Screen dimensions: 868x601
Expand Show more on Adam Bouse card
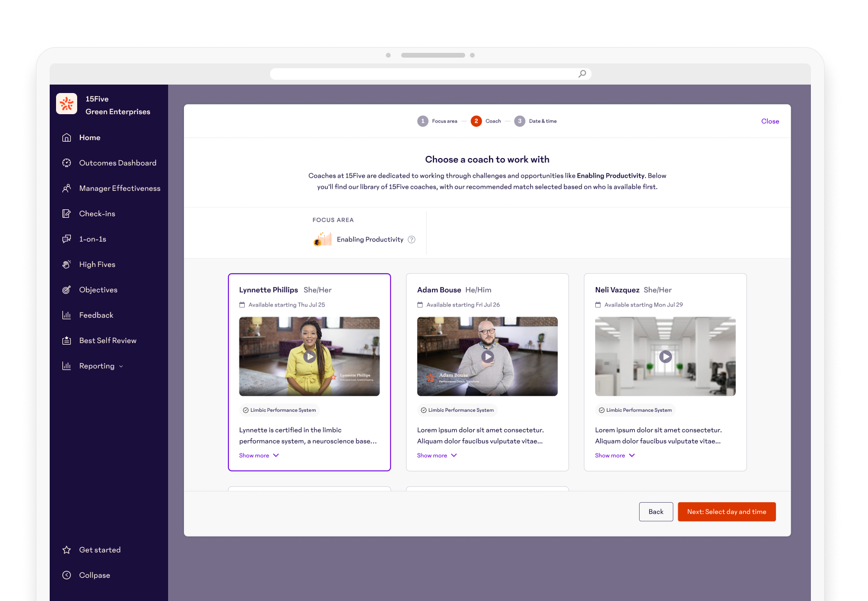pyautogui.click(x=437, y=456)
